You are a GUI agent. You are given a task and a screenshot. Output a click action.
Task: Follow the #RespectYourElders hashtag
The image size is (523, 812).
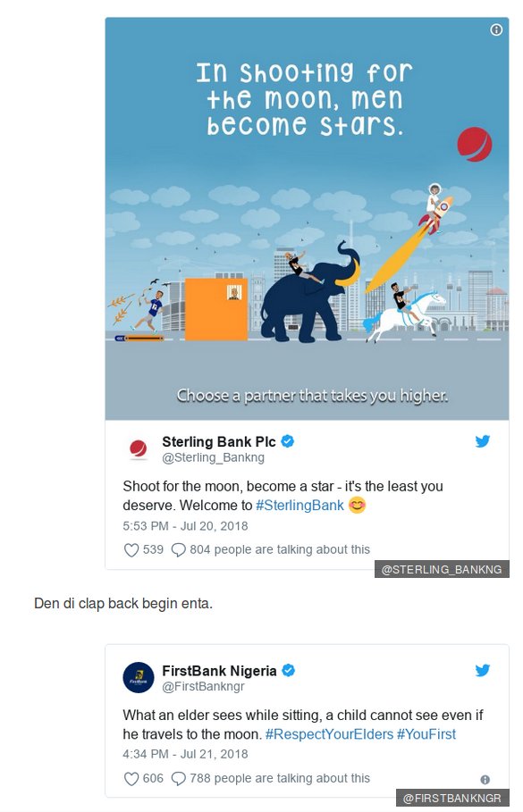coord(330,734)
